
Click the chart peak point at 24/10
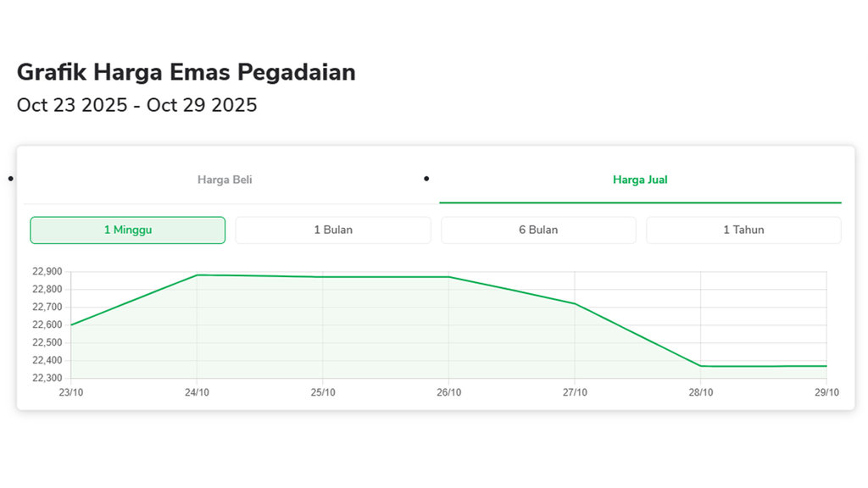click(x=197, y=274)
